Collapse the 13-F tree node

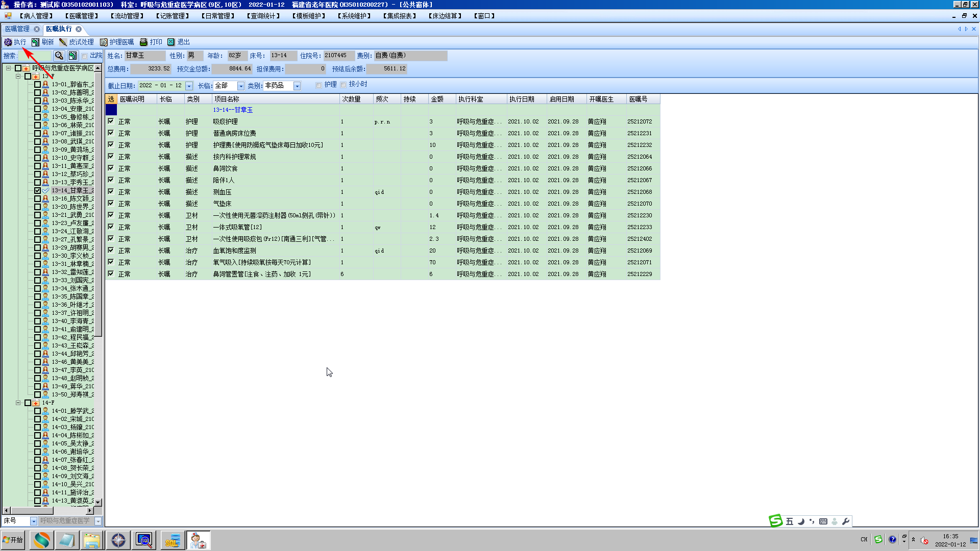pyautogui.click(x=18, y=76)
